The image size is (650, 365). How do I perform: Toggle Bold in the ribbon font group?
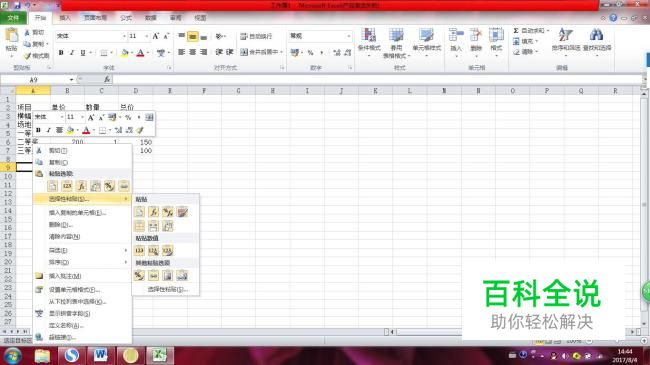61,53
